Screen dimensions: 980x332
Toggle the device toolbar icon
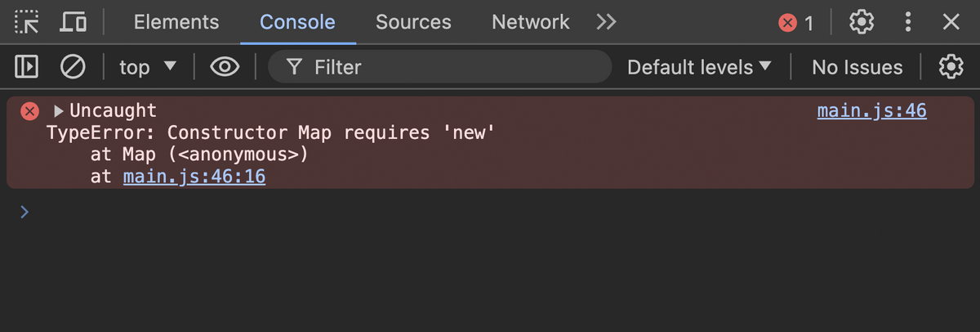point(73,22)
